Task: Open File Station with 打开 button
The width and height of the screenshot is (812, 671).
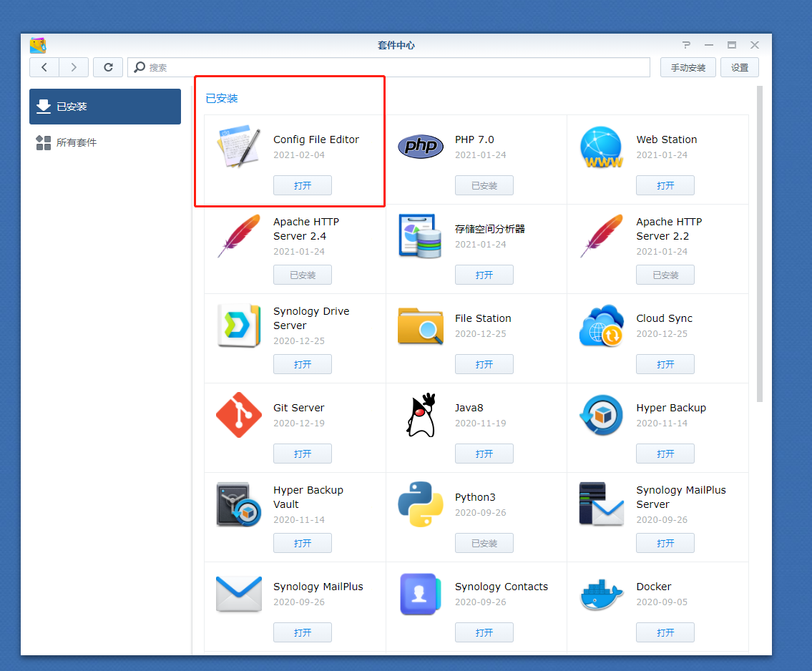Action: [x=484, y=365]
